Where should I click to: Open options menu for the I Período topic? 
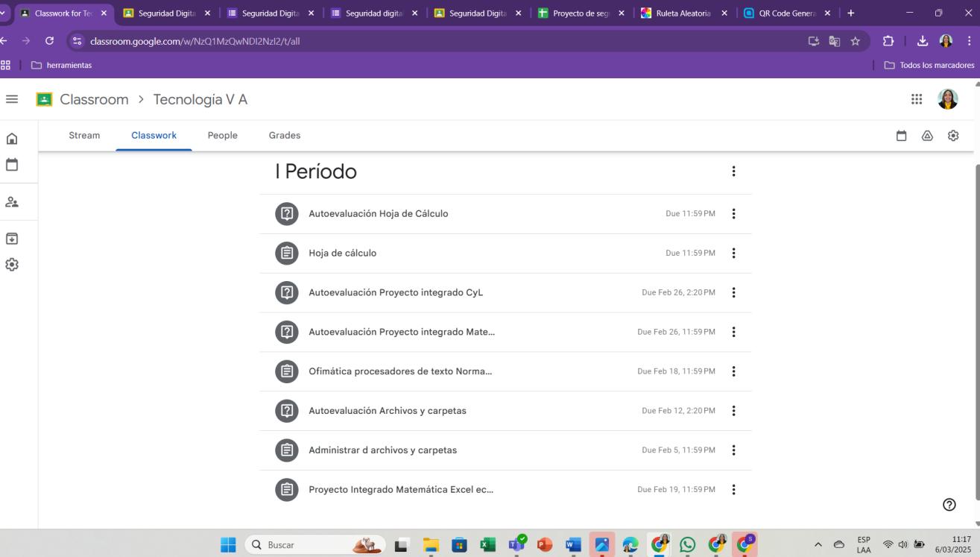733,171
